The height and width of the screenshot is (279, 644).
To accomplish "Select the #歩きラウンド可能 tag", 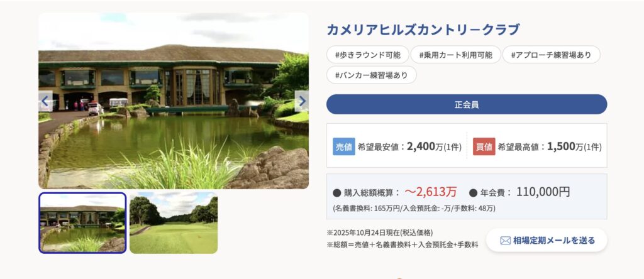I will point(368,55).
